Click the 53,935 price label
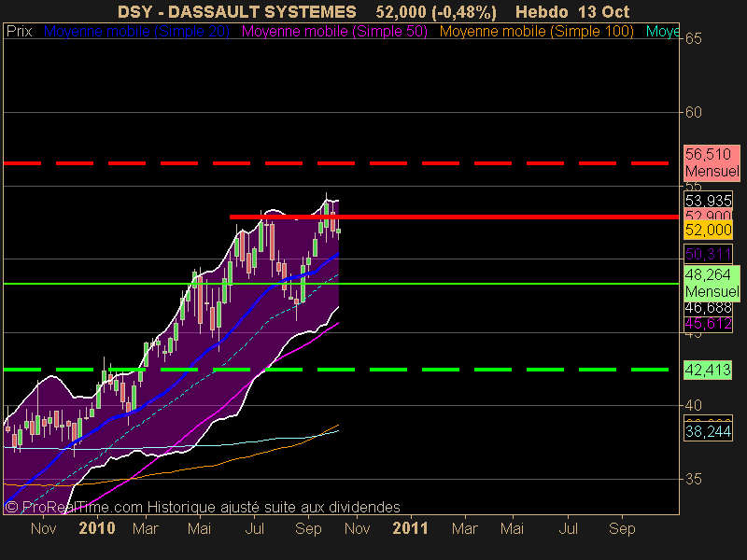Screen dimensions: 747x560 (709, 201)
